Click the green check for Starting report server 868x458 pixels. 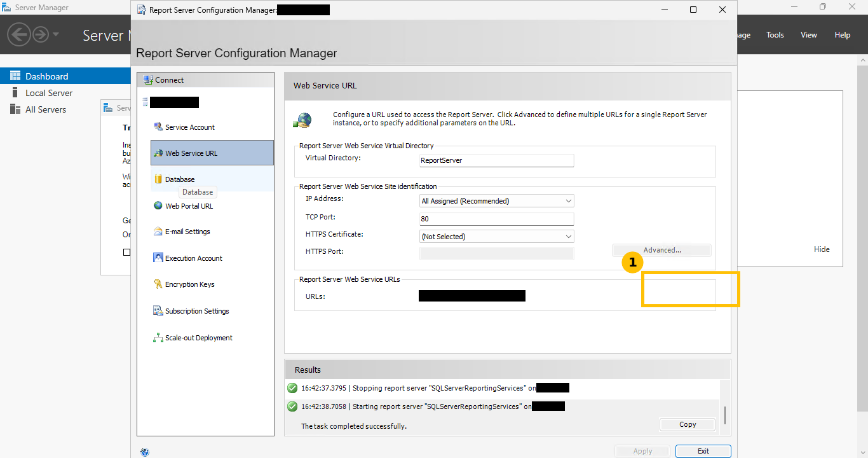pos(292,406)
